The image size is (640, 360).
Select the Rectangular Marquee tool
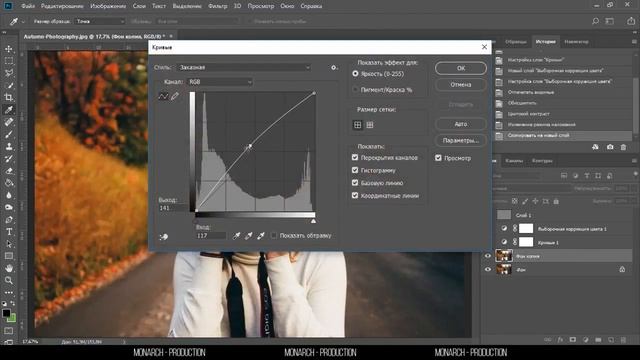pyautogui.click(x=9, y=61)
